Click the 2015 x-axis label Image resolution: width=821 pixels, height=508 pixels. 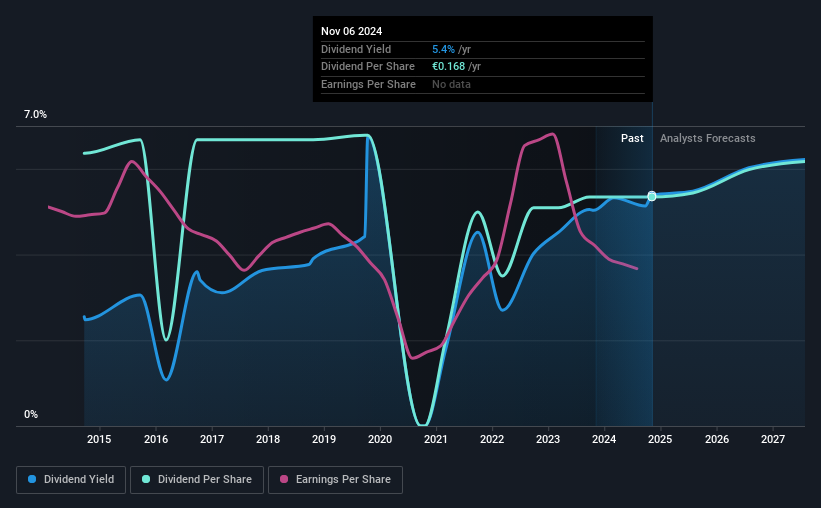(x=99, y=439)
